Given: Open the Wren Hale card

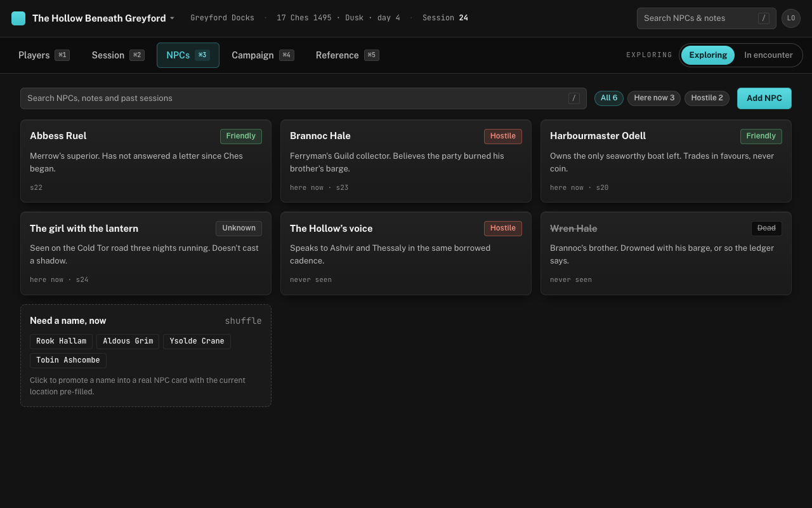Looking at the screenshot, I should [x=666, y=253].
